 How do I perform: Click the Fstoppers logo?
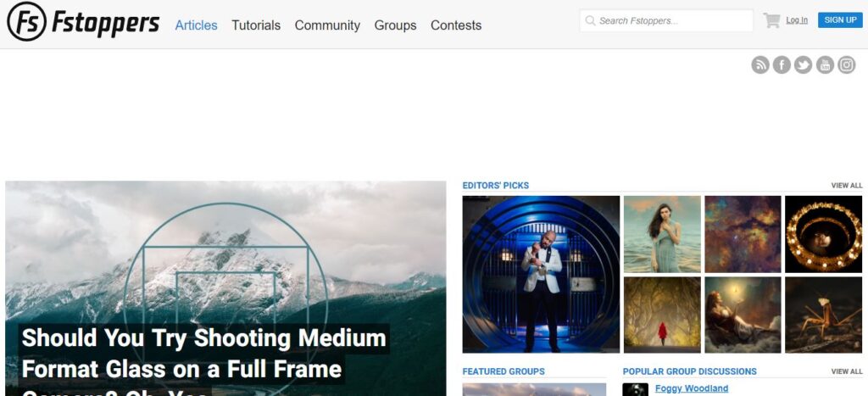coord(84,21)
